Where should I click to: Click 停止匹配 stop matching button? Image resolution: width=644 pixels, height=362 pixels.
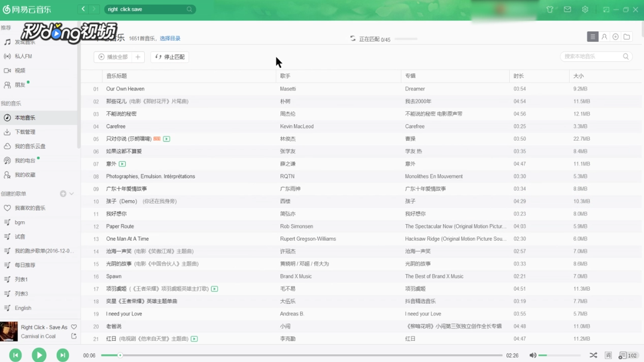(169, 57)
